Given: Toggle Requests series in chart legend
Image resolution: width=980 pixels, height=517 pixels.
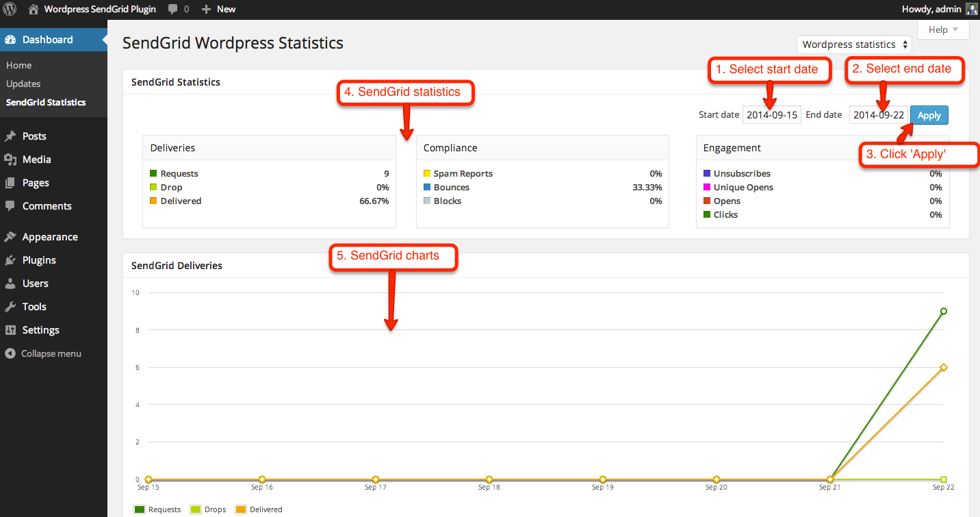Looking at the screenshot, I should [x=158, y=509].
